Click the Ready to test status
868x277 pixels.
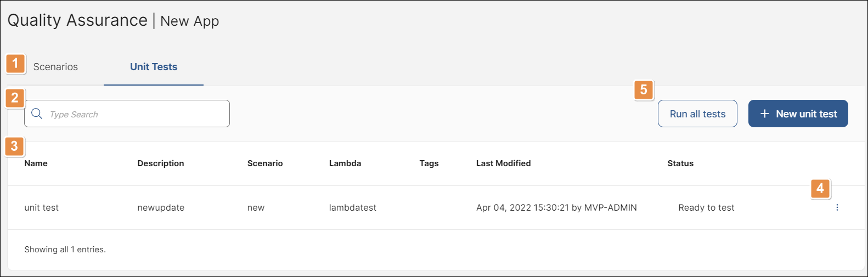[706, 207]
